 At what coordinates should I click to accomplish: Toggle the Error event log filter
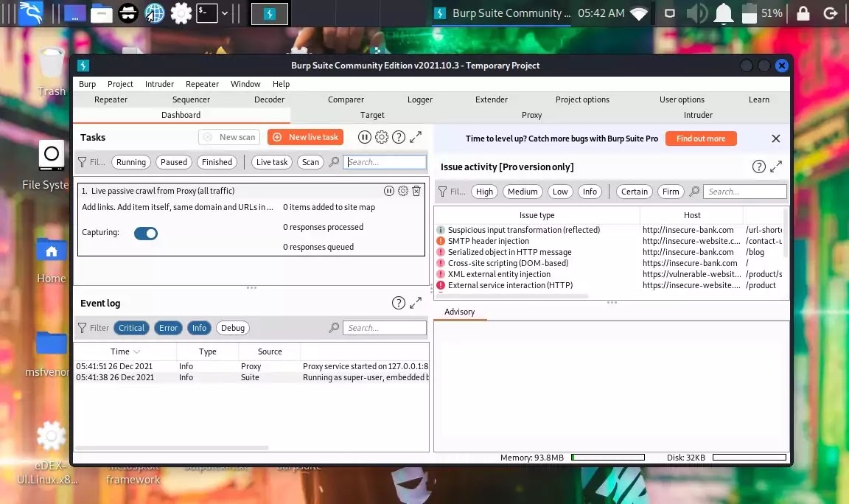coord(168,328)
